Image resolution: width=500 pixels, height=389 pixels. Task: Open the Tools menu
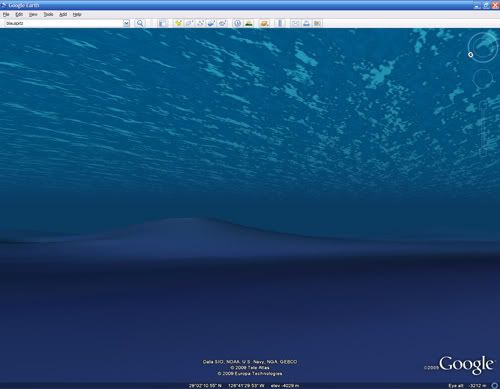click(x=48, y=14)
